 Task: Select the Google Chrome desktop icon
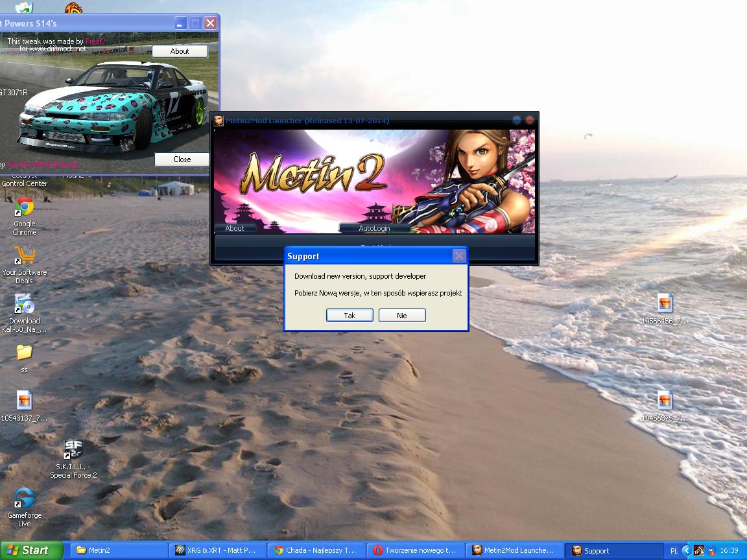click(24, 216)
